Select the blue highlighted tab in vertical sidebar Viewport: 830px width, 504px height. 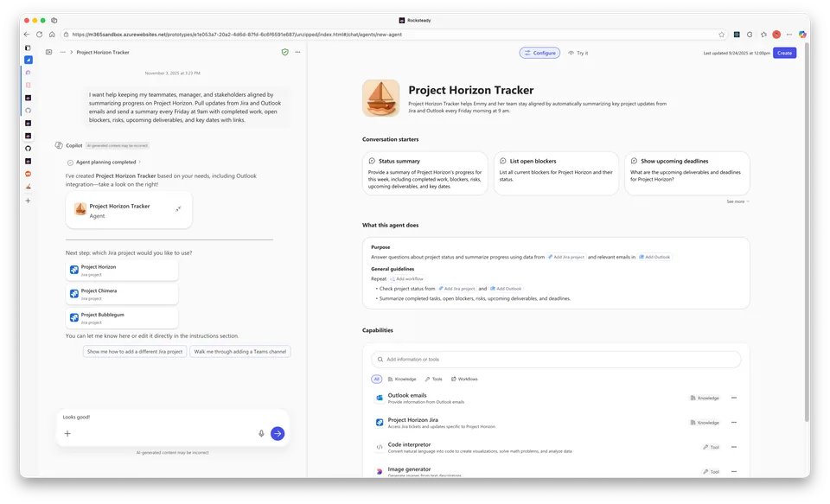(28, 60)
